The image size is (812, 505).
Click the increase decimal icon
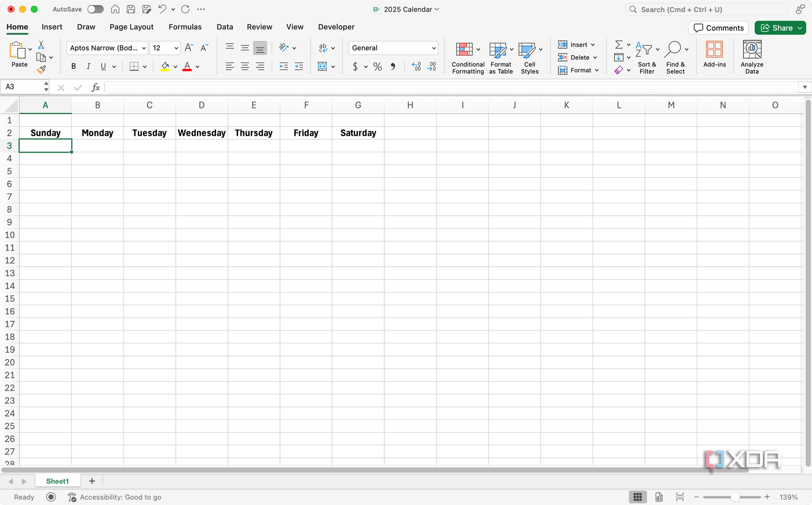point(416,66)
